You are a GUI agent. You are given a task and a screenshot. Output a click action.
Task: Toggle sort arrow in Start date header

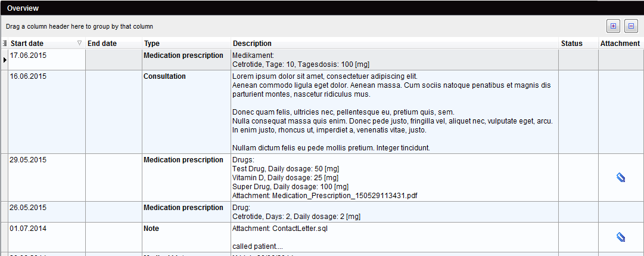tap(79, 43)
